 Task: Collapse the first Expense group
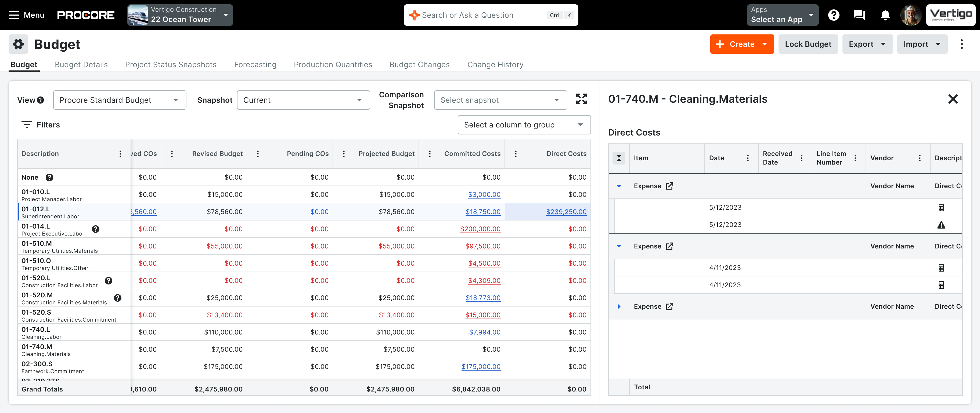[619, 186]
